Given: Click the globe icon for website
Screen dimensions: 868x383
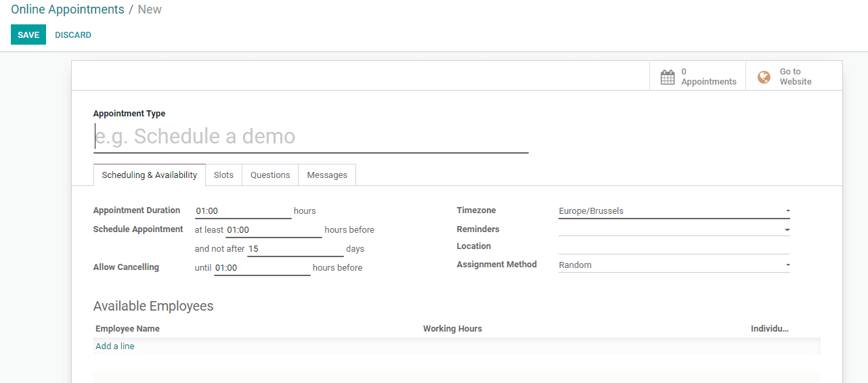Looking at the screenshot, I should coord(764,77).
